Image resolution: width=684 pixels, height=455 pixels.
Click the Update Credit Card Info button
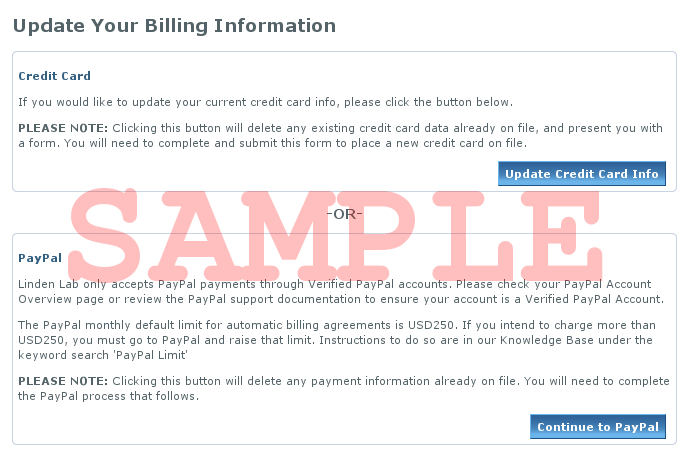click(x=581, y=174)
